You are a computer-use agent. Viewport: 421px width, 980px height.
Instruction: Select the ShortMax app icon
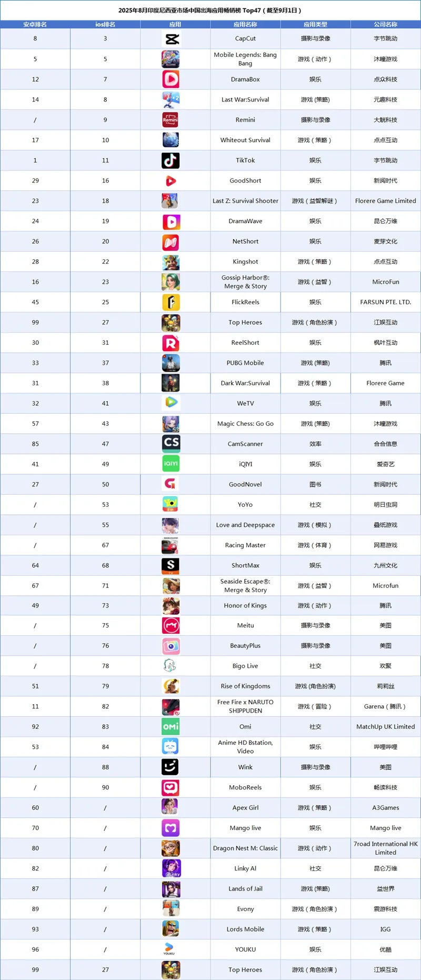coord(171,565)
